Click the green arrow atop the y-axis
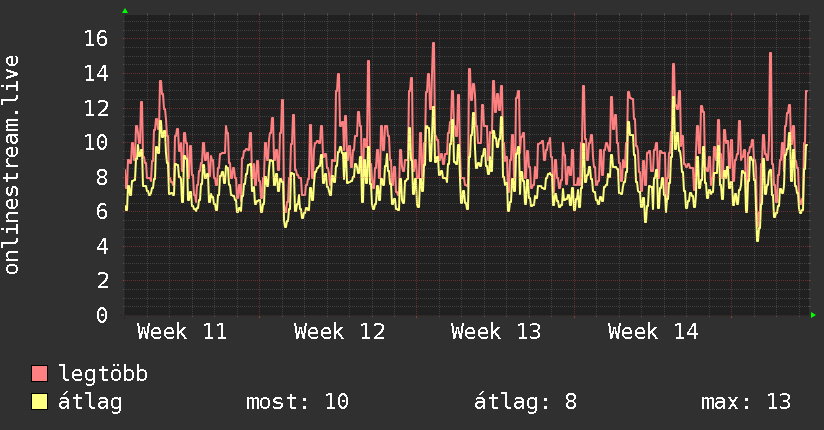This screenshot has width=824, height=430. point(125,11)
